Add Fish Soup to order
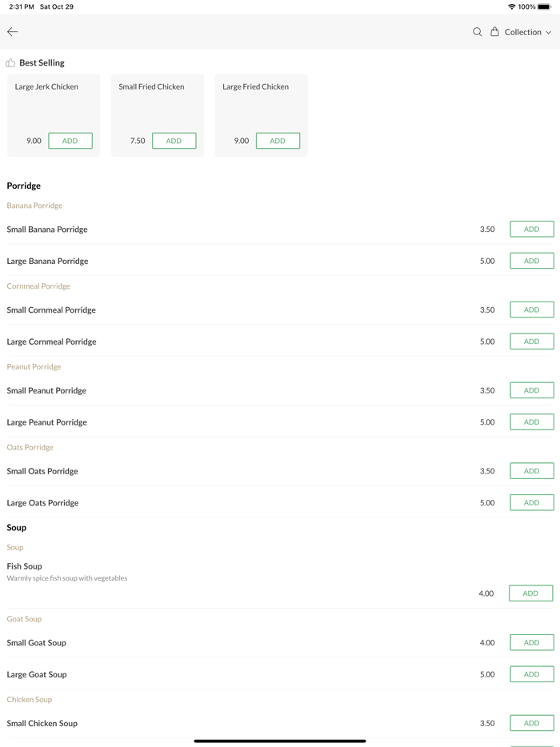This screenshot has height=747, width=560. click(530, 593)
